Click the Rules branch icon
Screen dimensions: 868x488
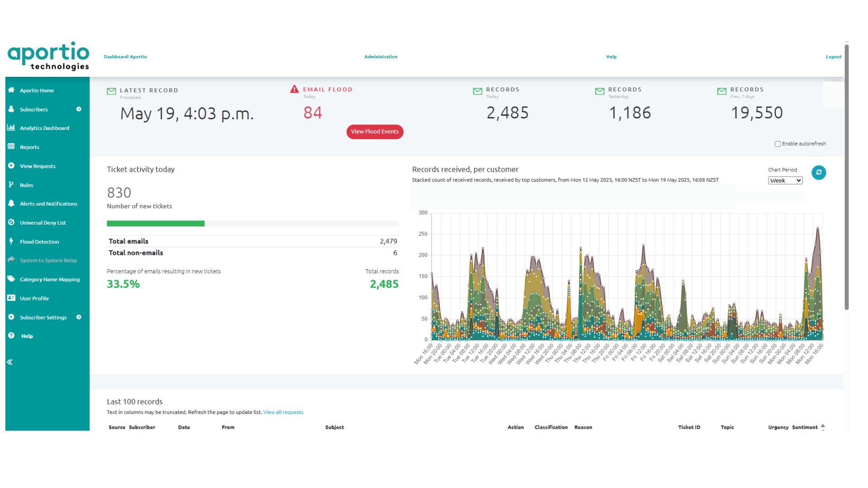11,184
